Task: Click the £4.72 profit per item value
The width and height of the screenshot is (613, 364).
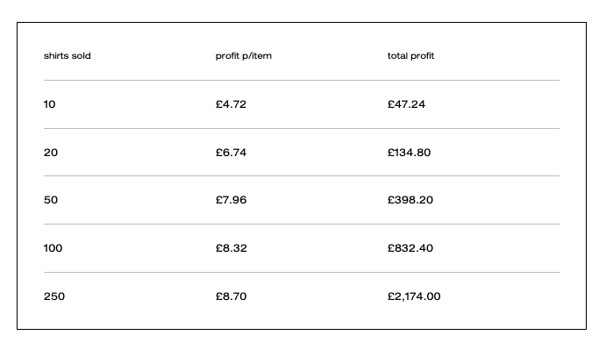Action: tap(231, 104)
